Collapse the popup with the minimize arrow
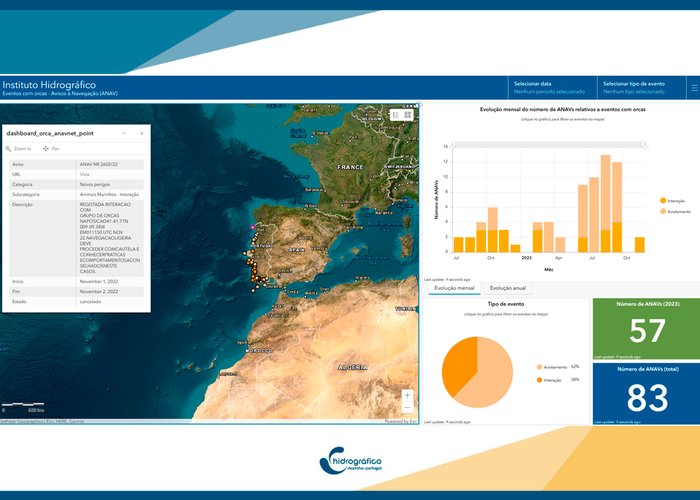 [x=123, y=132]
